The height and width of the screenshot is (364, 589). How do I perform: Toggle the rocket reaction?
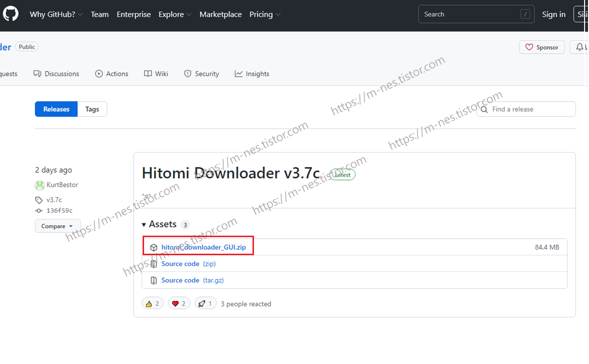coord(206,303)
